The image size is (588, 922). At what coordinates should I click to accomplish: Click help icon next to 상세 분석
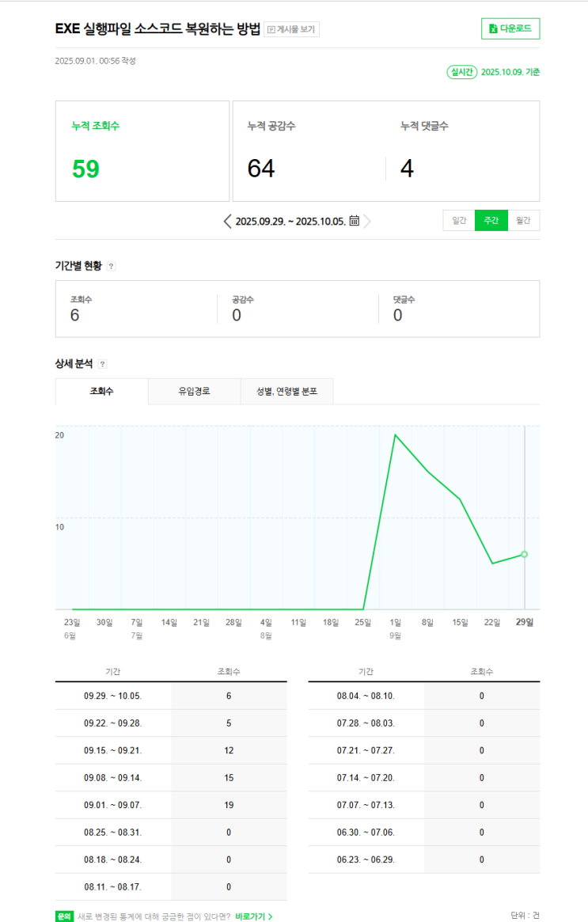coord(102,364)
